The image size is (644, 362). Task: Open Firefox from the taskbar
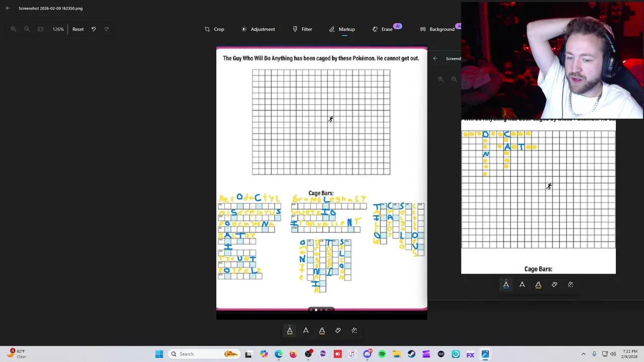click(x=293, y=354)
